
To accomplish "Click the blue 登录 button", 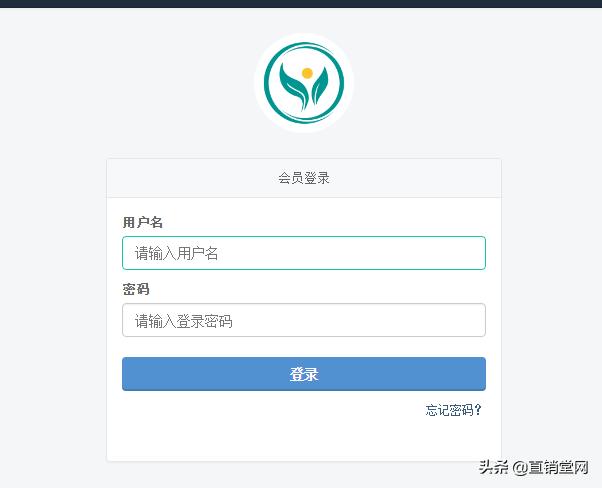I will tap(304, 374).
